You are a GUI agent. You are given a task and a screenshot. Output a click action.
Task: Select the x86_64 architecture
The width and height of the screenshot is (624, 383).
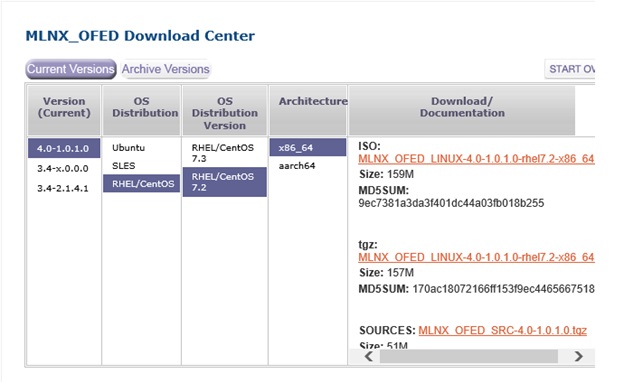[308, 148]
